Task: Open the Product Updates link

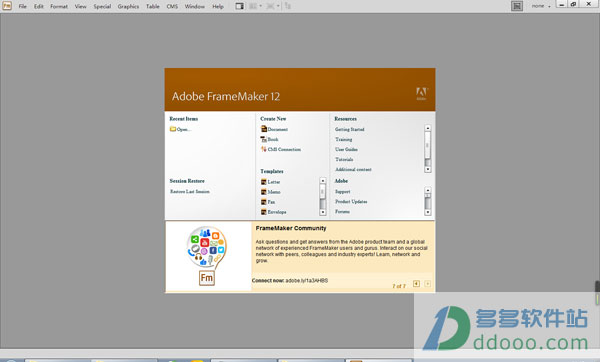Action: coord(351,201)
